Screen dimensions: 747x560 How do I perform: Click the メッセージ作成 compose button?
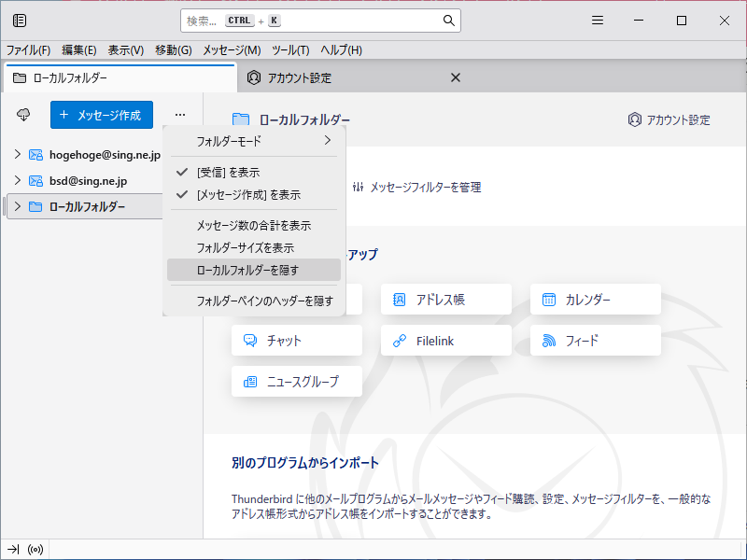tap(102, 115)
